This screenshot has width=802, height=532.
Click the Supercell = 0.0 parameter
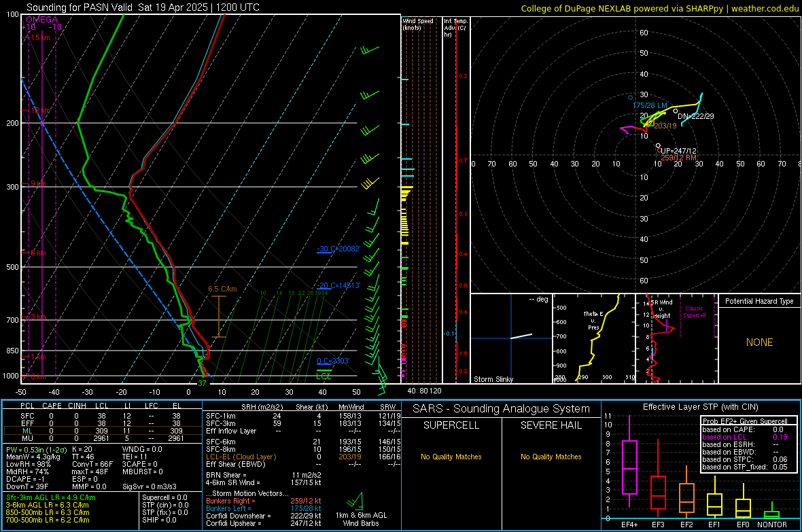coord(164,497)
